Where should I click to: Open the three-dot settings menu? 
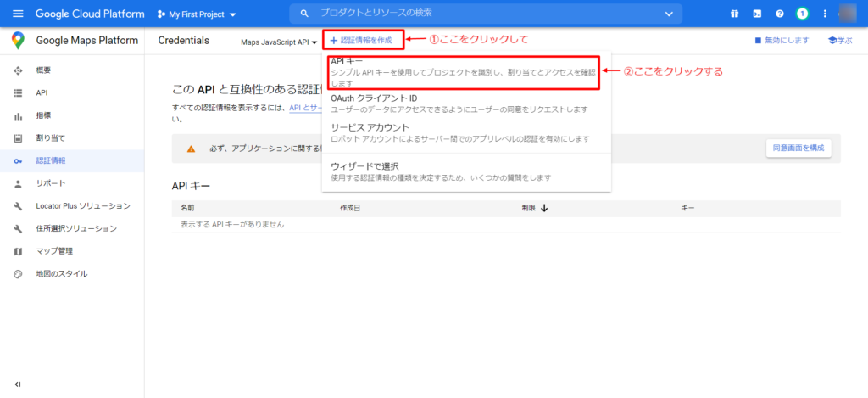[825, 14]
